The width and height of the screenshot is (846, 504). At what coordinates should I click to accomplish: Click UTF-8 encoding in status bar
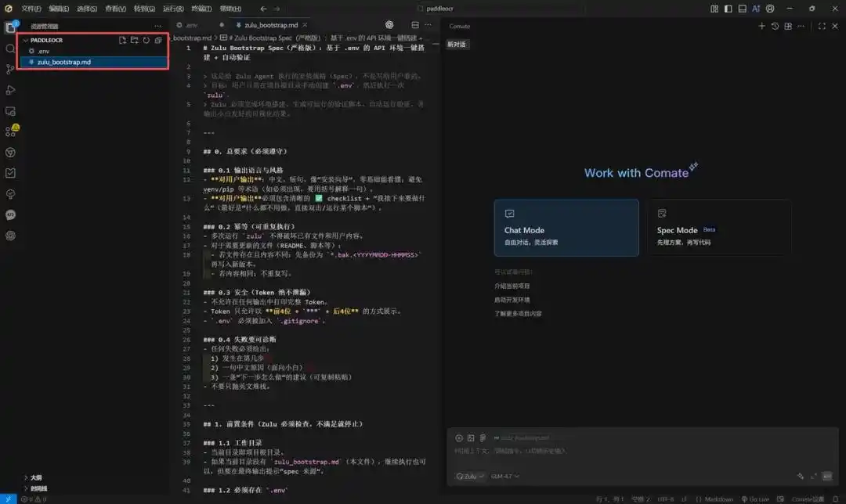665,499
